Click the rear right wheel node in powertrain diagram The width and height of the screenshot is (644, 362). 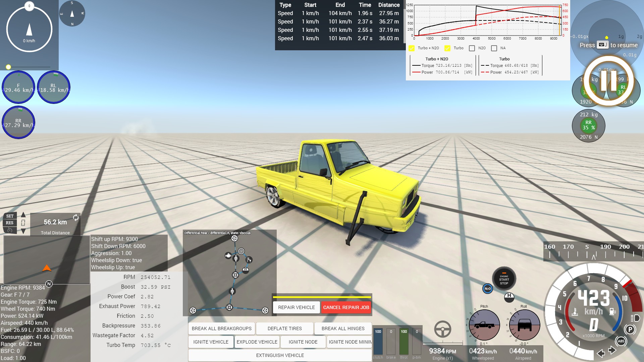265,310
